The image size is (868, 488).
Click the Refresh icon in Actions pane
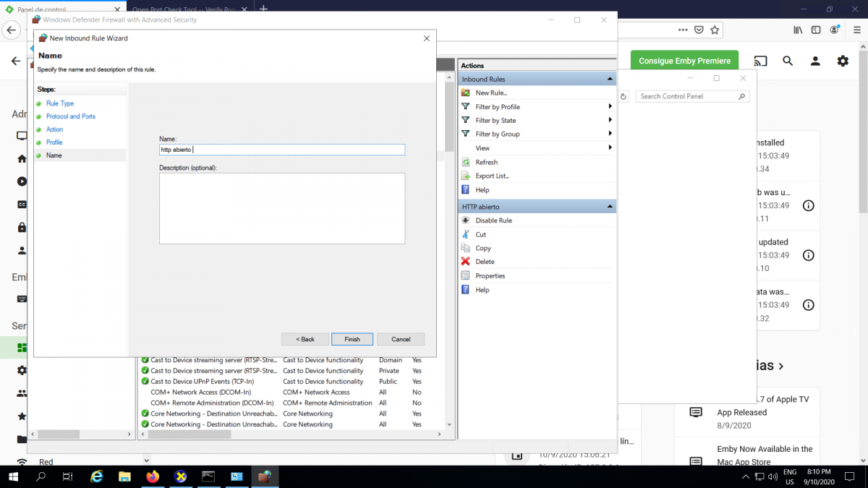click(x=466, y=162)
